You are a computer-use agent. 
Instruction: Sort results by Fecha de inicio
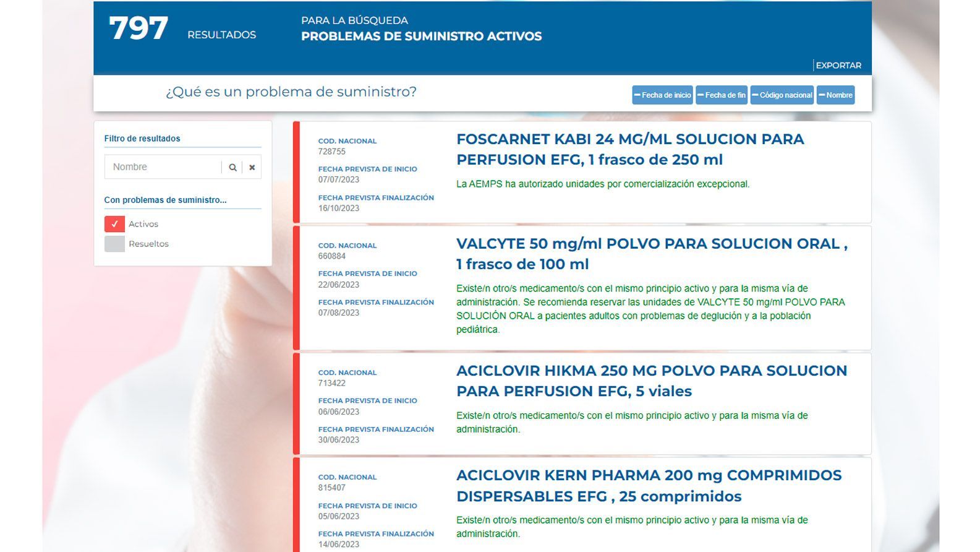click(662, 95)
